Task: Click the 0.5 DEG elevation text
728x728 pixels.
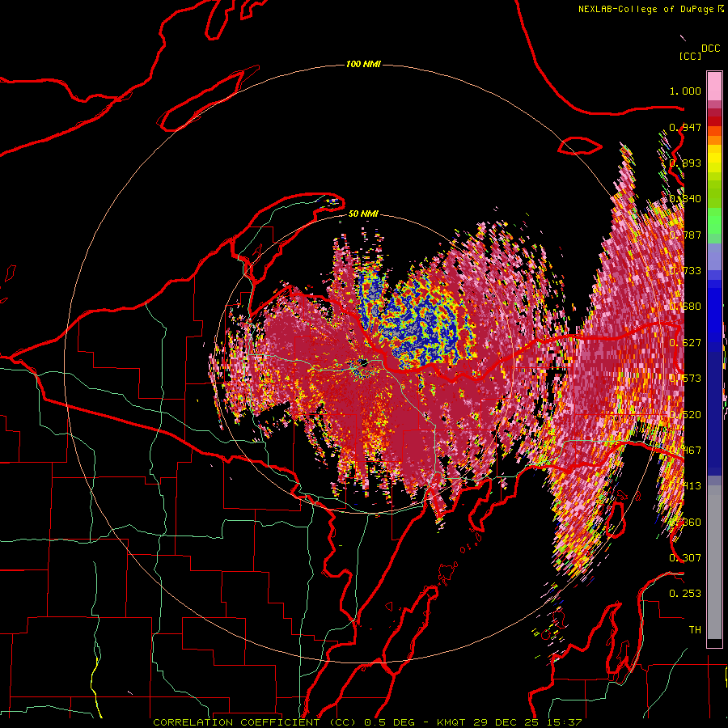Action: pyautogui.click(x=390, y=722)
